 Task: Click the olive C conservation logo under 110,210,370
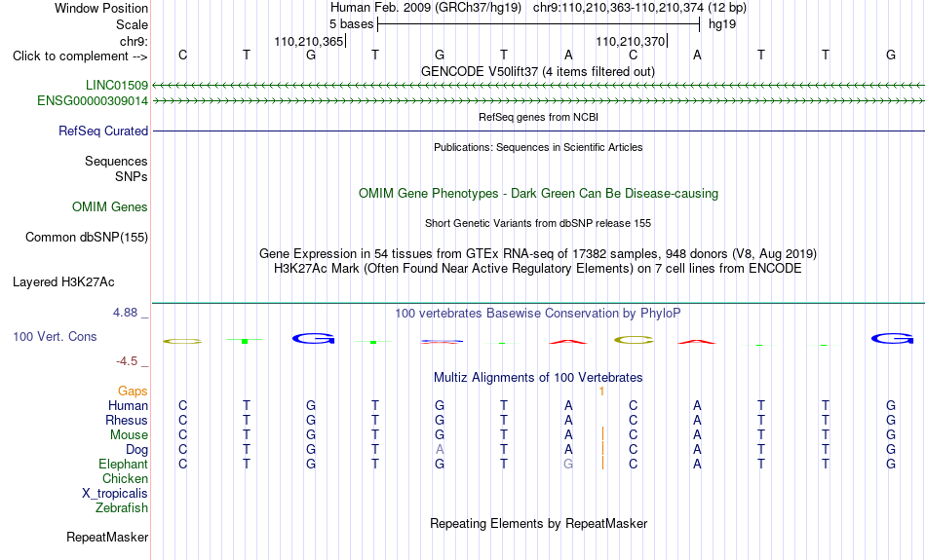634,340
